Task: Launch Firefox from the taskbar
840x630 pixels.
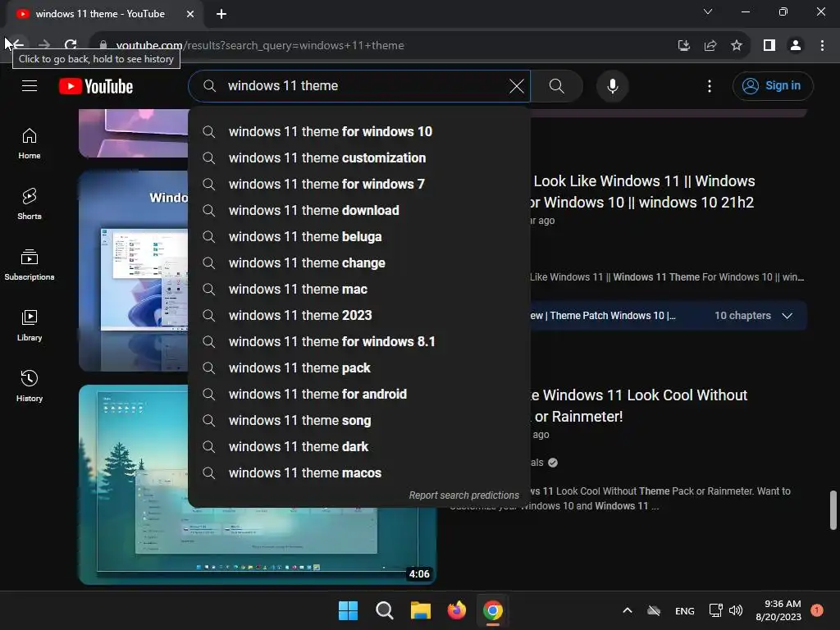Action: (456, 610)
